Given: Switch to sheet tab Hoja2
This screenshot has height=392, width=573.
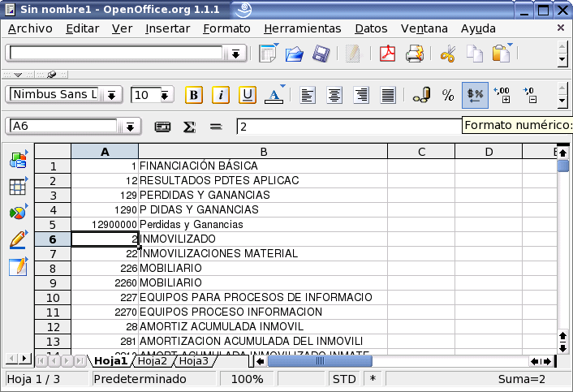Looking at the screenshot, I should 153,361.
